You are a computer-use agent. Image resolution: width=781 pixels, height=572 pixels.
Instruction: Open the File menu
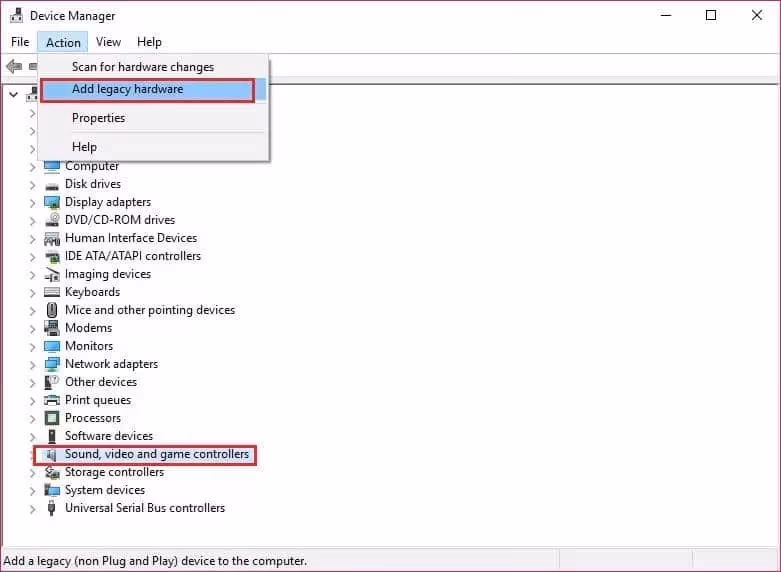20,42
